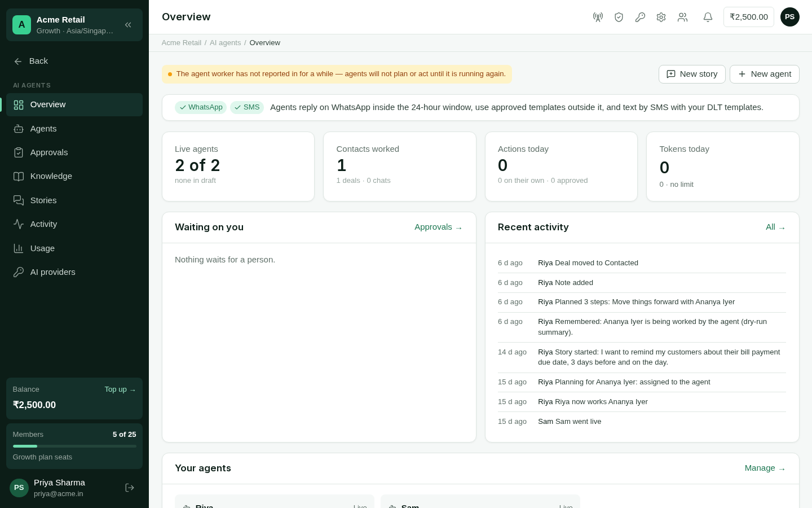Select Overview in the AI Agents sidebar
812x508 pixels.
74,104
